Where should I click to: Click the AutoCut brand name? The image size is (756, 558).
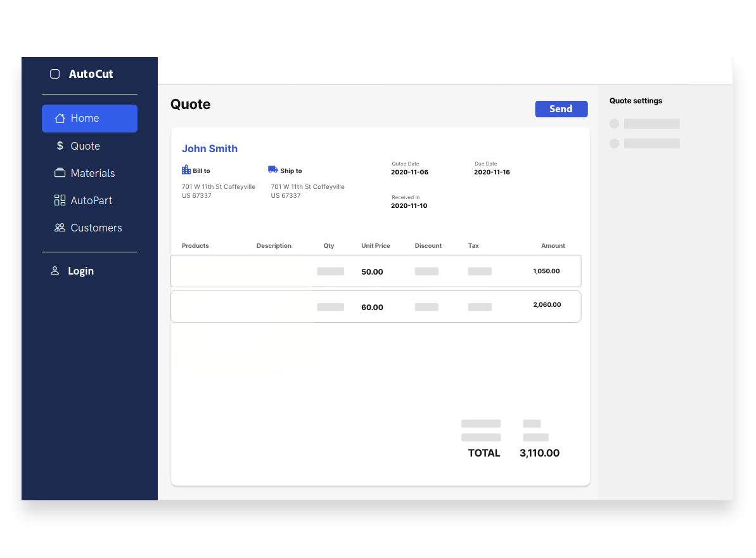coord(91,74)
